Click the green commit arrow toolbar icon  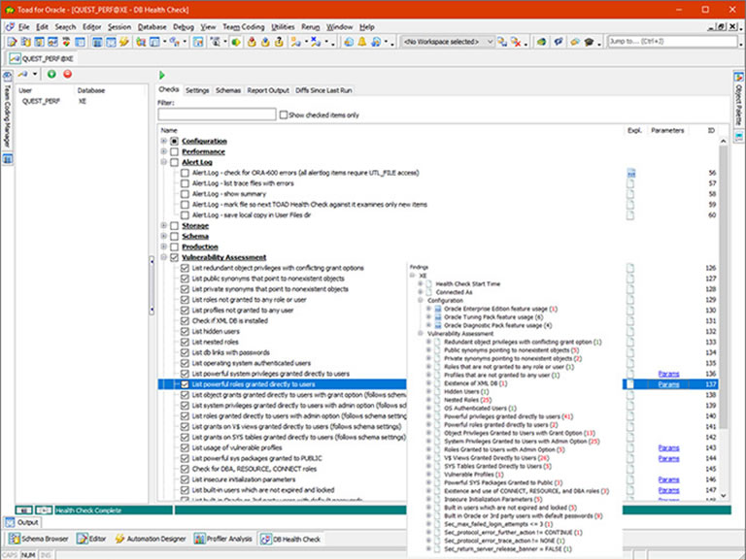pyautogui.click(x=235, y=42)
